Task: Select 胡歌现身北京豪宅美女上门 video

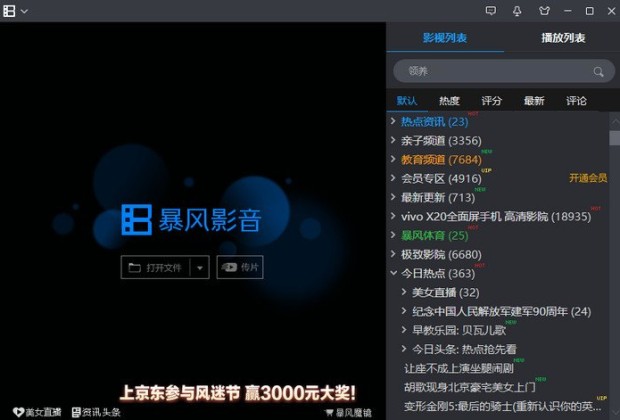Action: (x=470, y=387)
